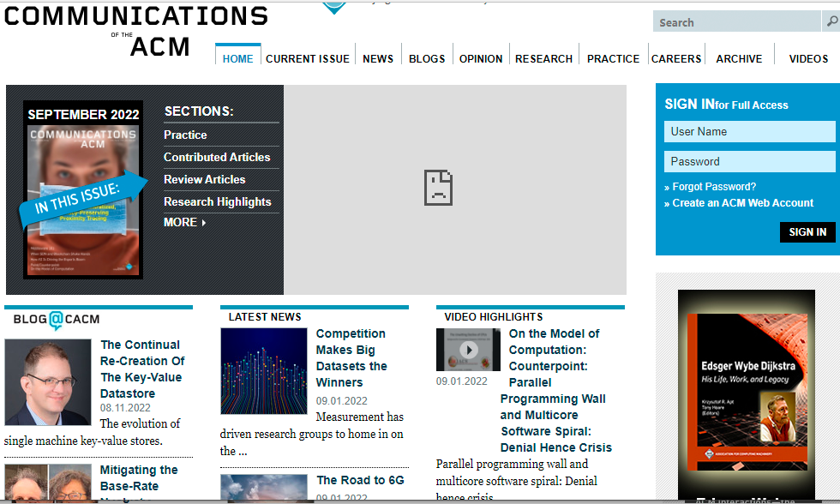Play the video highlight thumbnail
The height and width of the screenshot is (504, 840).
pos(468,350)
